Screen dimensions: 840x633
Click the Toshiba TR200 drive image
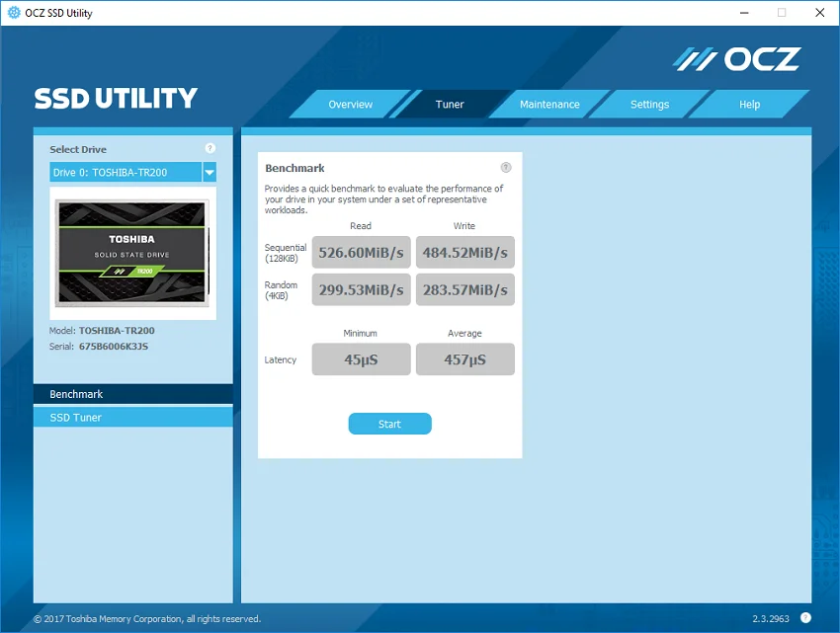click(x=132, y=254)
